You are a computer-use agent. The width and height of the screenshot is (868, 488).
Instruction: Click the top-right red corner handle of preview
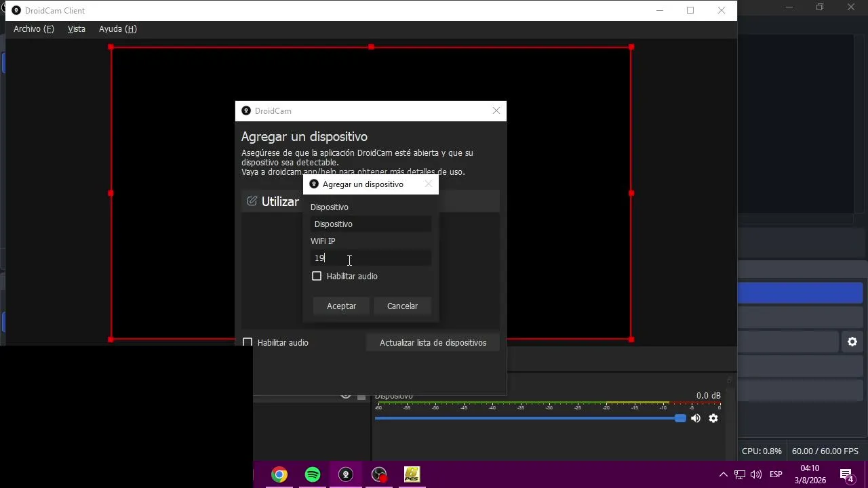pyautogui.click(x=631, y=47)
